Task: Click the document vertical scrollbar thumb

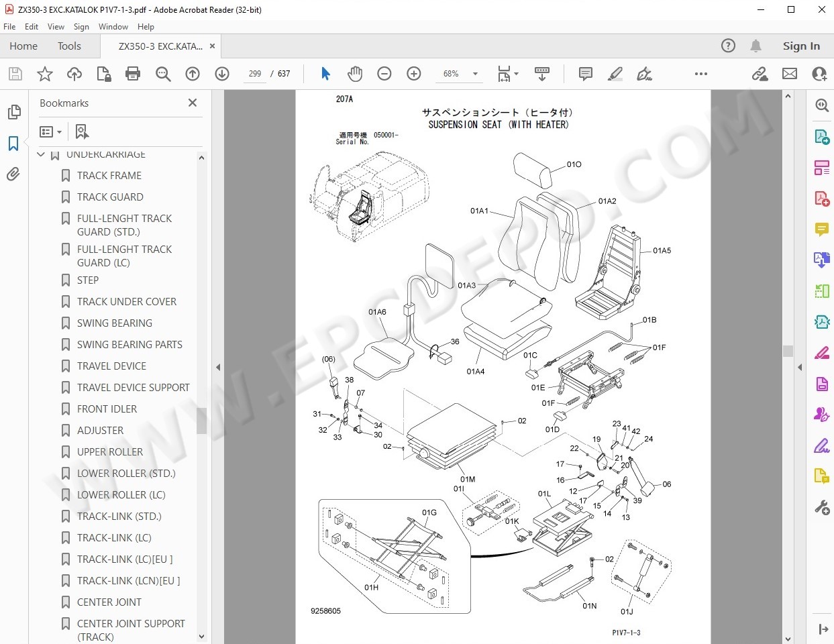Action: coord(788,351)
